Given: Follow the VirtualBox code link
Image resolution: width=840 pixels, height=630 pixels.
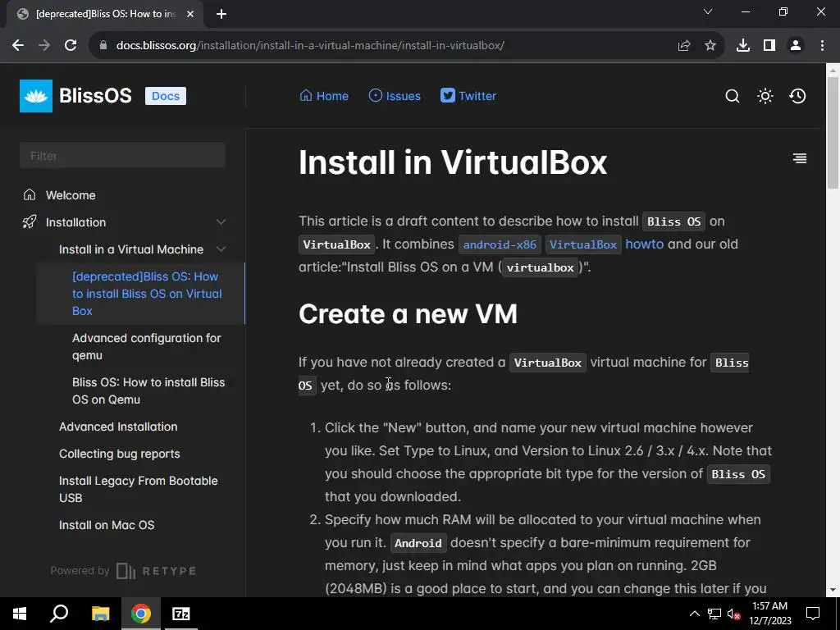Looking at the screenshot, I should pyautogui.click(x=583, y=244).
